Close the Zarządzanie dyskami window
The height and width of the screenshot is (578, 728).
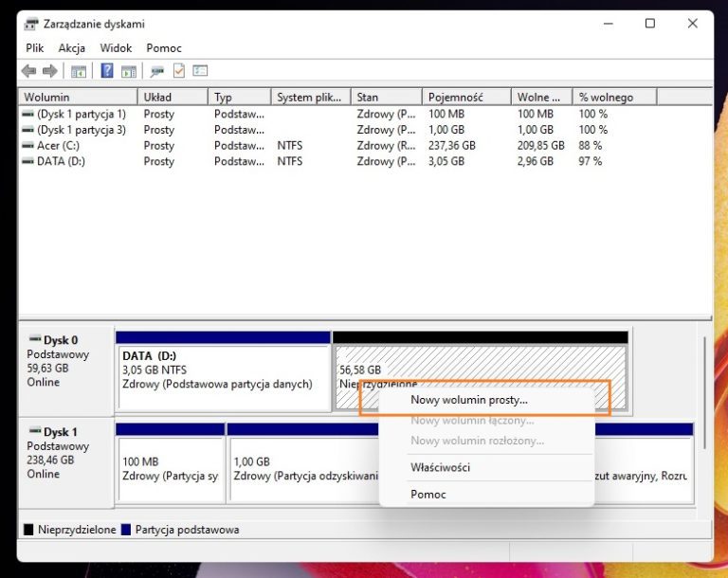coord(692,23)
